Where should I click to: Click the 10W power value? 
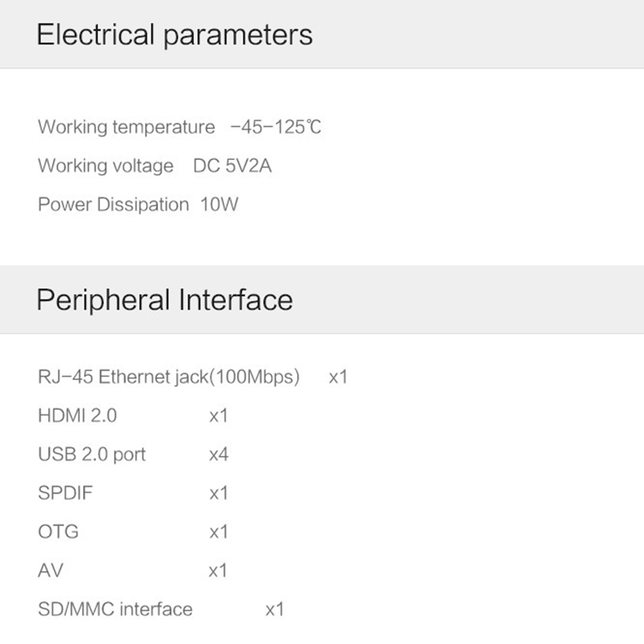point(219,205)
